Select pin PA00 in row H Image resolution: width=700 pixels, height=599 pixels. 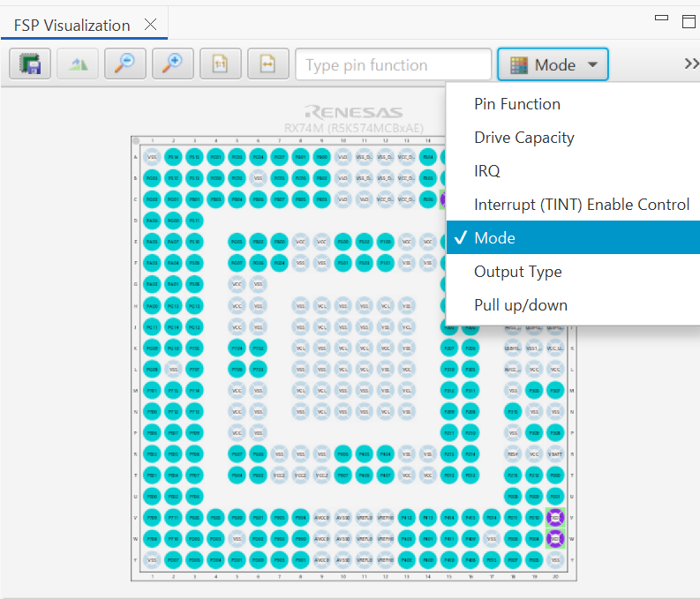pos(152,305)
